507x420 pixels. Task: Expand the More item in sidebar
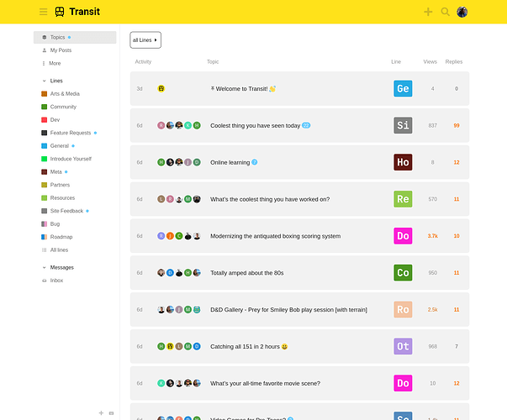(54, 63)
